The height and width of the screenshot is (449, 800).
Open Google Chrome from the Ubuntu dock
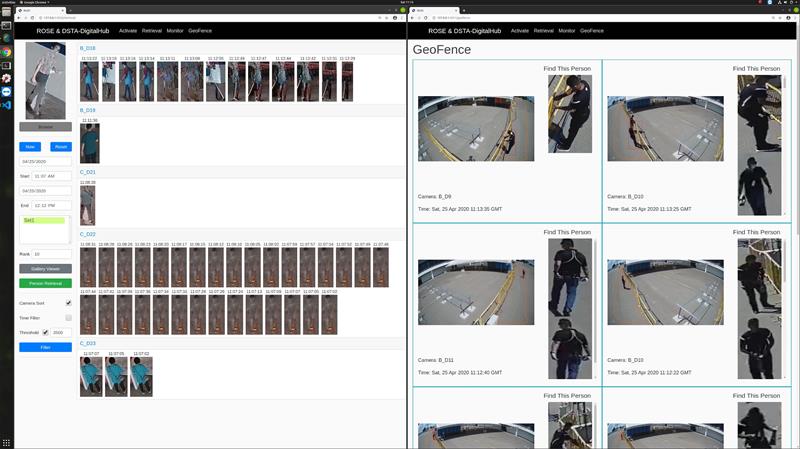6,52
